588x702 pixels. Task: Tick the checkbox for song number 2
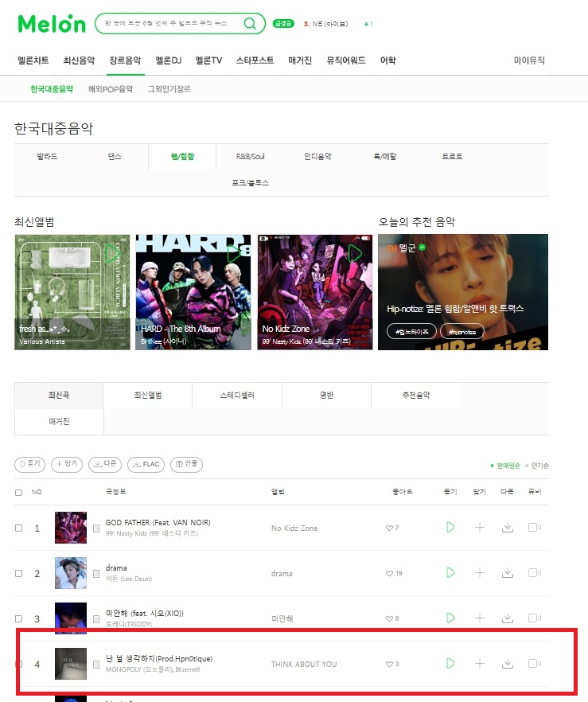(x=19, y=574)
